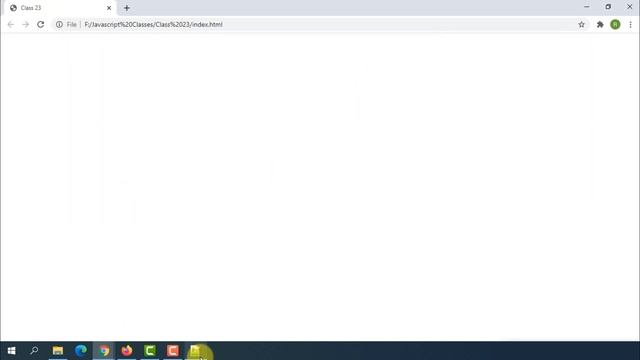This screenshot has width=640, height=360.
Task: Open Windows taskbar search
Action: click(34, 351)
